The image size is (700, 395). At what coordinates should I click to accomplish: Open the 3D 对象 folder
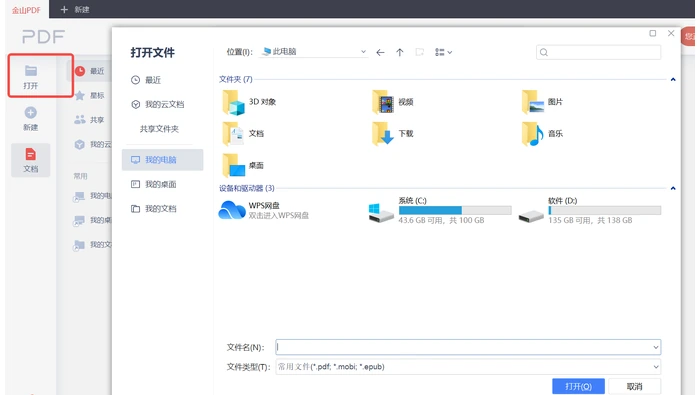click(250, 102)
